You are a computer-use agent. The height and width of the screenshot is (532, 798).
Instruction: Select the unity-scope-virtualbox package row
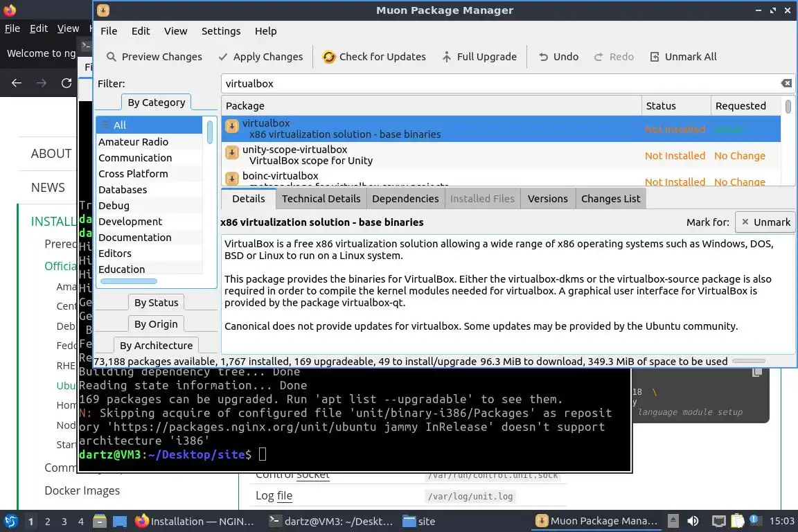(x=501, y=155)
